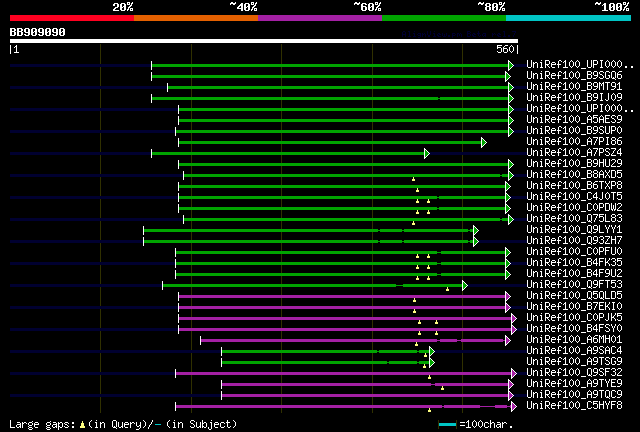Click the purple arrowhead ending A9TYE9 alignment
Image resolution: width=640 pixels, height=432 pixels.
(x=511, y=385)
